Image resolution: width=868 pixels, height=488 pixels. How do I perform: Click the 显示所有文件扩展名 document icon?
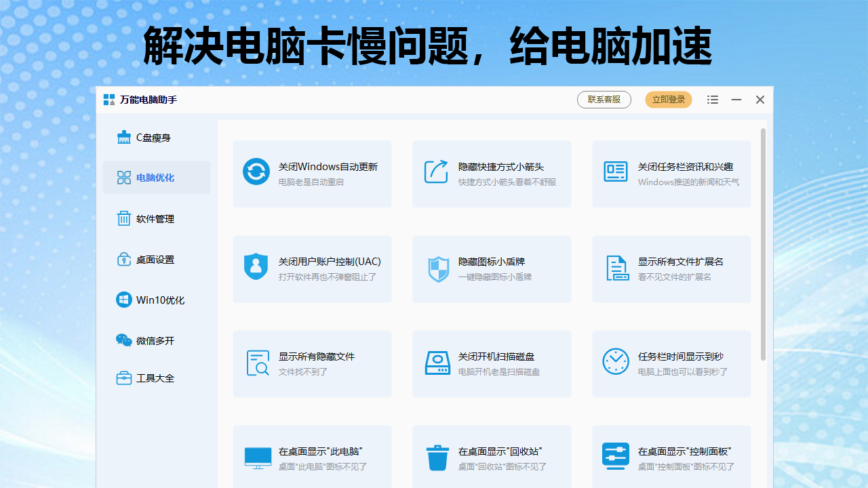pos(617,268)
